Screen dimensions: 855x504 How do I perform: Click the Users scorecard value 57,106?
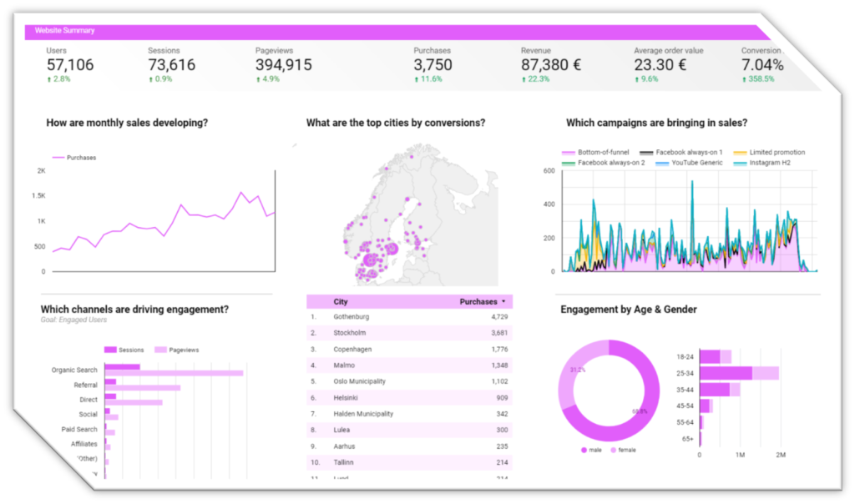pyautogui.click(x=70, y=65)
